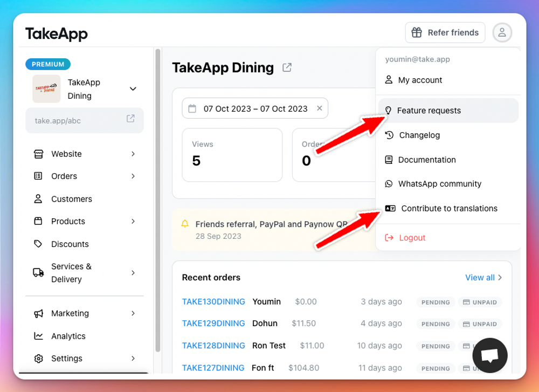Click PENDING status on TAKE130DINING row

pyautogui.click(x=436, y=302)
